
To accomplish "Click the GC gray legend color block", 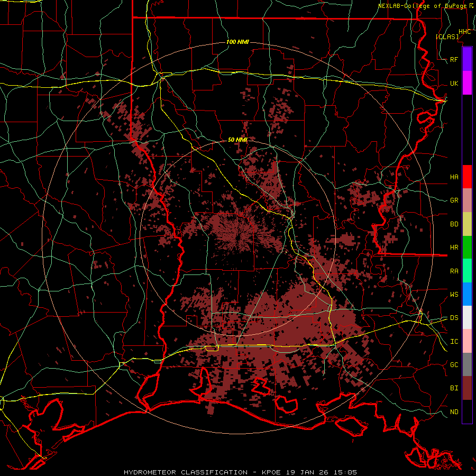I will (x=467, y=364).
